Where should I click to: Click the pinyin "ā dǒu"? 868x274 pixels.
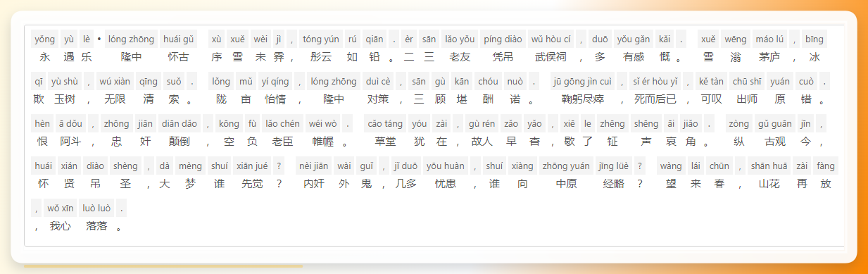(70, 124)
